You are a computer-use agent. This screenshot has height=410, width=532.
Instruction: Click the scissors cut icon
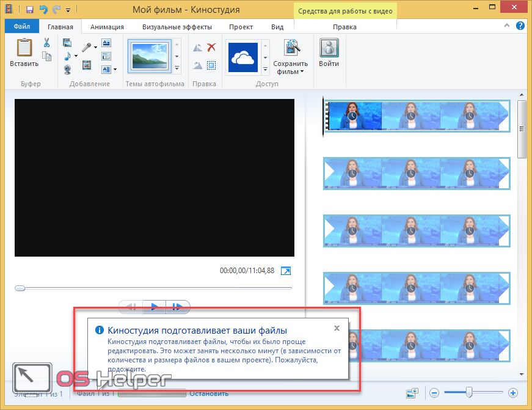tap(46, 43)
